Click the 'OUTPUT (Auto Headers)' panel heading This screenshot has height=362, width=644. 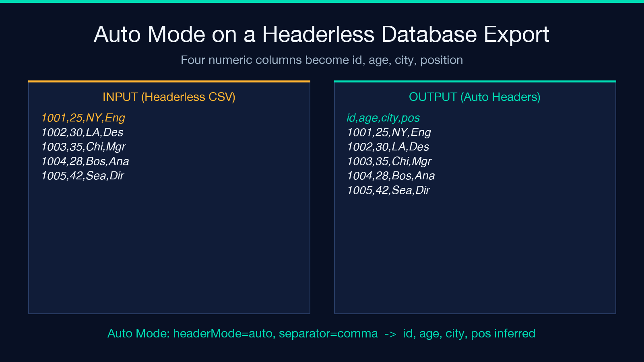pyautogui.click(x=475, y=97)
